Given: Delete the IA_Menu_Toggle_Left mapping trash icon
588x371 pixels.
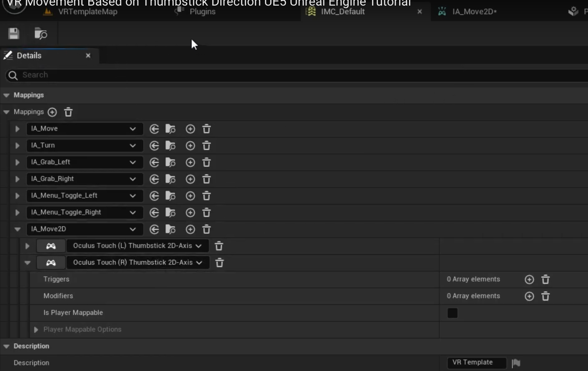Looking at the screenshot, I should [206, 196].
